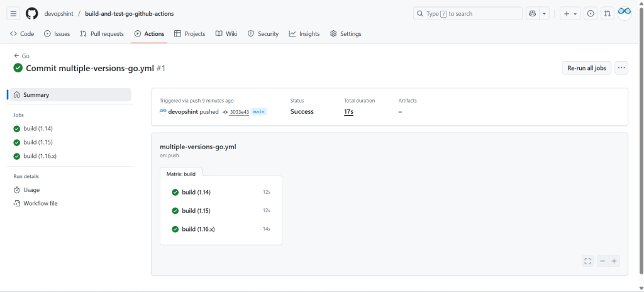Go back to Go workflow
644x292 pixels.
coord(22,56)
